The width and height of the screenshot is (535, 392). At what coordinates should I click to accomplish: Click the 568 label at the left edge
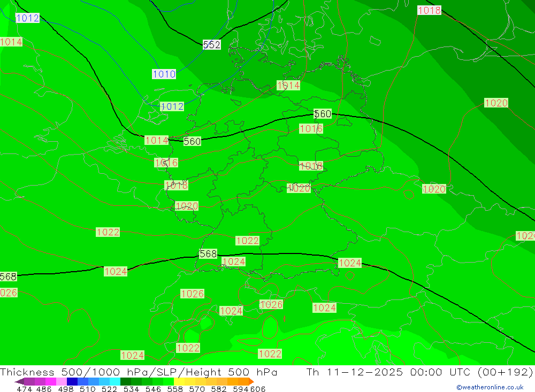coord(8,276)
